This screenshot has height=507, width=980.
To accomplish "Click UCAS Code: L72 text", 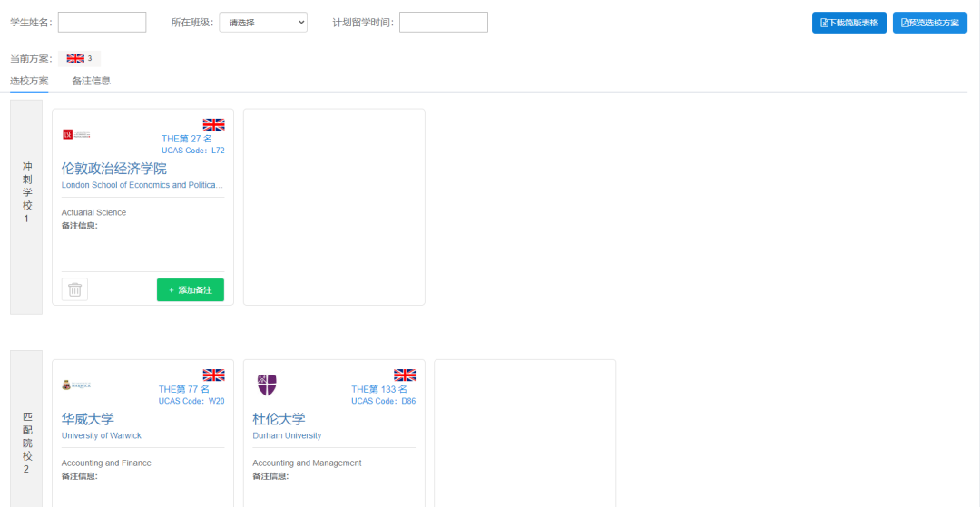I will pos(193,151).
